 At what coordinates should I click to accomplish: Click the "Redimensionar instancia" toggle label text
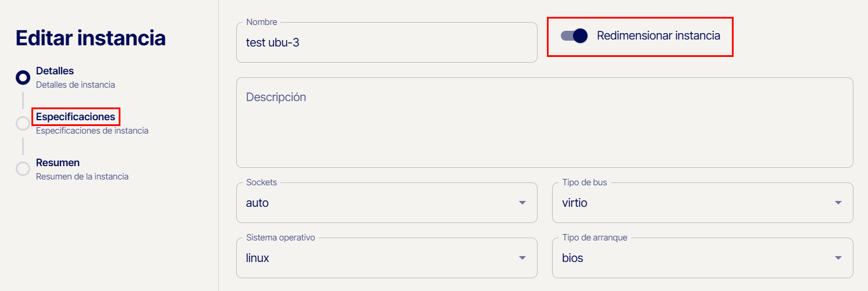[x=658, y=36]
